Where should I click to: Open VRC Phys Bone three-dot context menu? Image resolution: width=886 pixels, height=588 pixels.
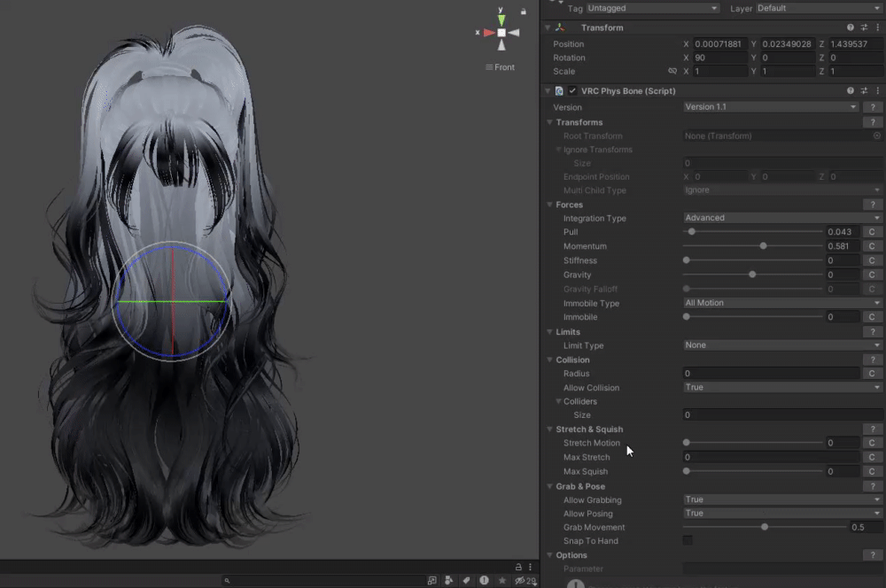click(876, 90)
